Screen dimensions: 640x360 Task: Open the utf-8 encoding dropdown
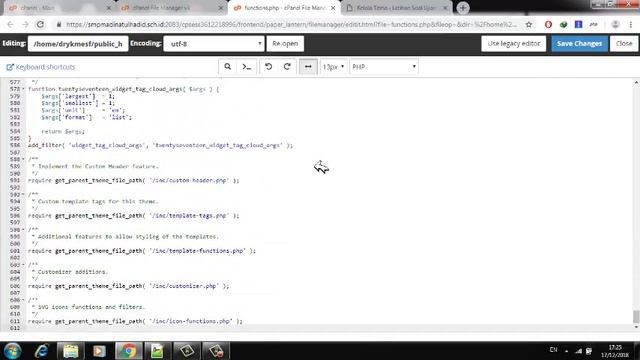[213, 44]
